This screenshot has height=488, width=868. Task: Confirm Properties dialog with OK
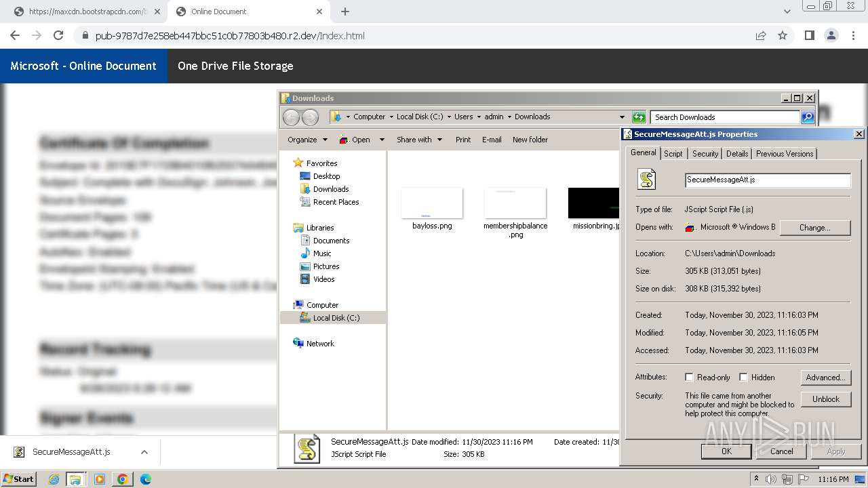726,451
